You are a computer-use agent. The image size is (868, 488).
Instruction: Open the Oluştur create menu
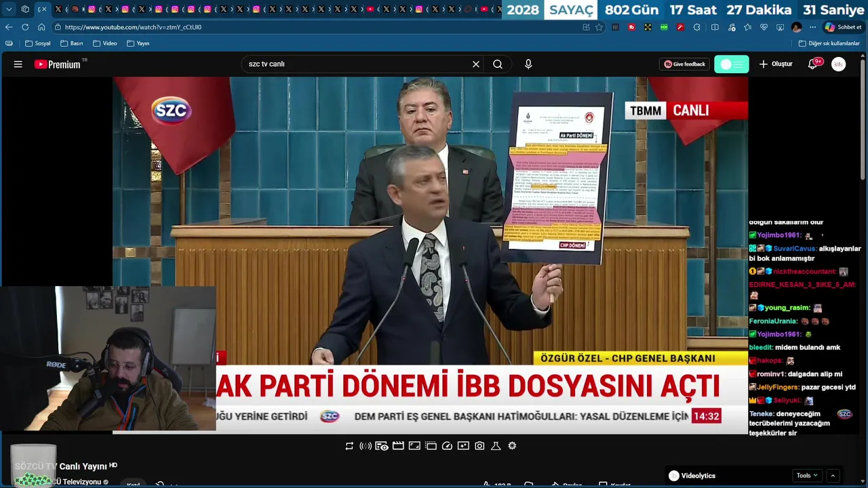coord(775,64)
